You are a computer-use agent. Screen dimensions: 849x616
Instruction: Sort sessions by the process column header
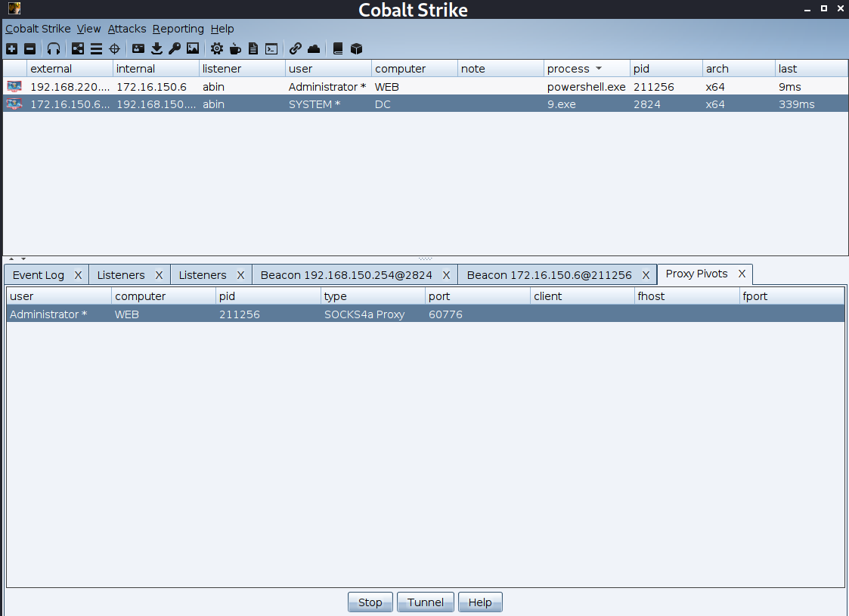tap(587, 69)
